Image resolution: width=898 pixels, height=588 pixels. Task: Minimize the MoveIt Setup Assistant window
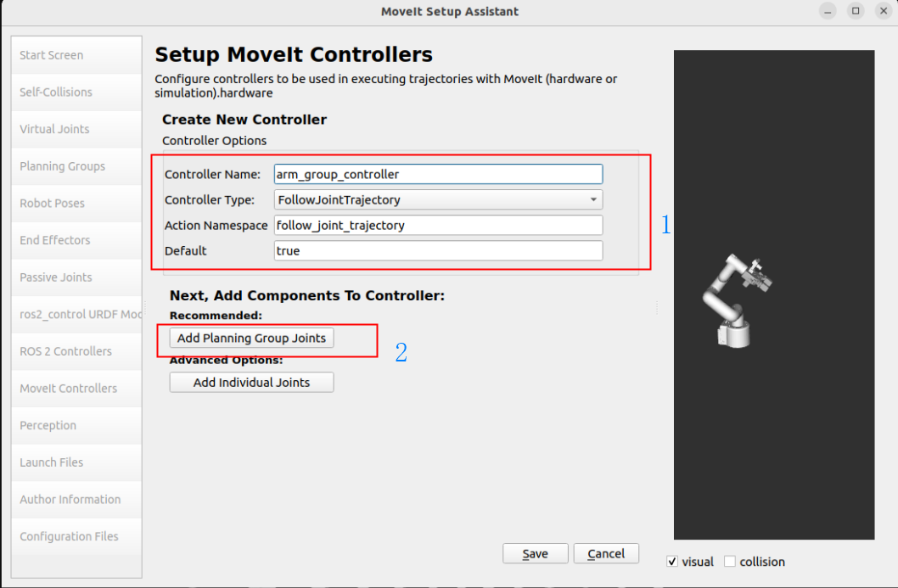(828, 11)
